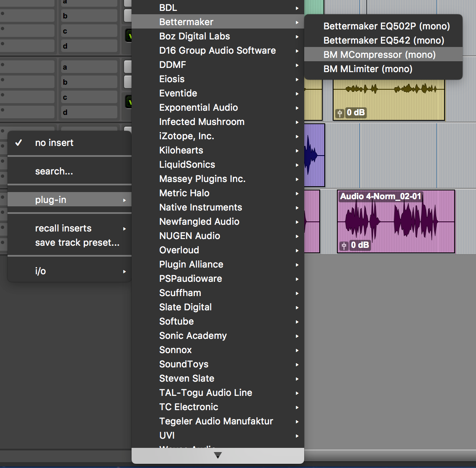Expand Scuffham plug-ins

coord(217,293)
